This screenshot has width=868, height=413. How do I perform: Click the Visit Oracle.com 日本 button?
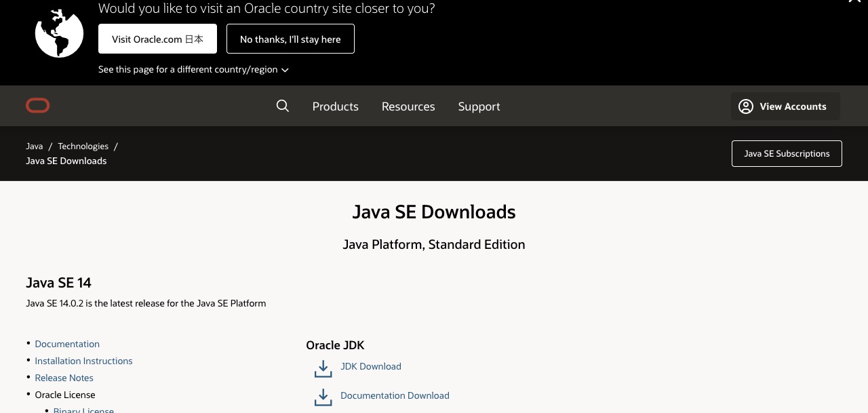tap(157, 39)
